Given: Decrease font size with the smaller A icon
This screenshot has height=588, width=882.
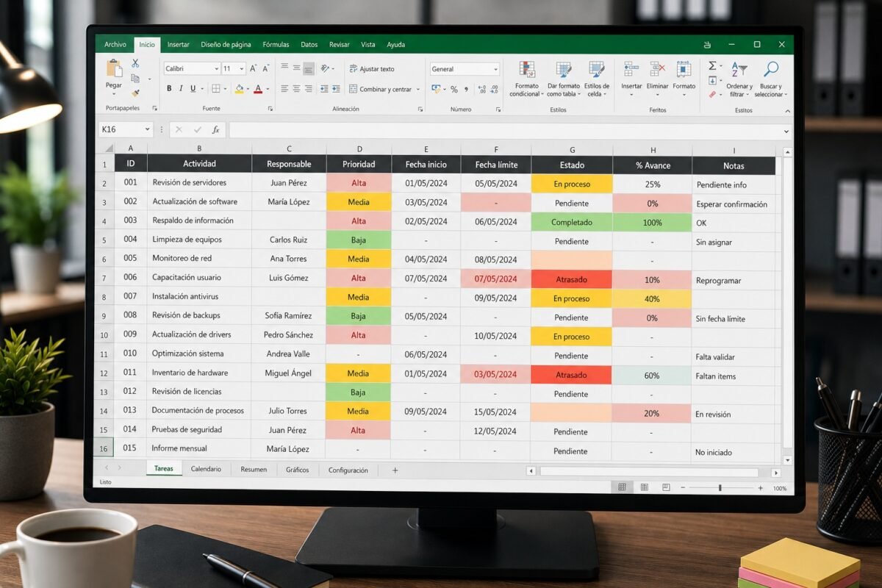Looking at the screenshot, I should pos(265,68).
